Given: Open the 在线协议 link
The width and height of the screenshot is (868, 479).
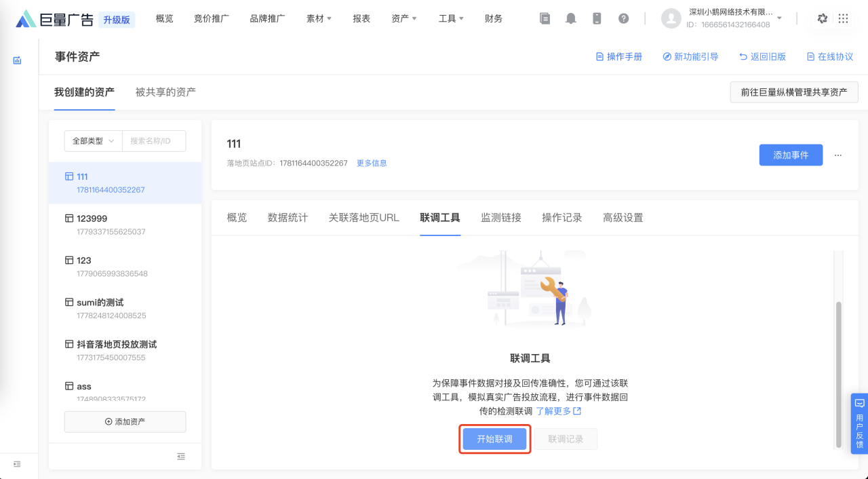Looking at the screenshot, I should click(x=830, y=57).
